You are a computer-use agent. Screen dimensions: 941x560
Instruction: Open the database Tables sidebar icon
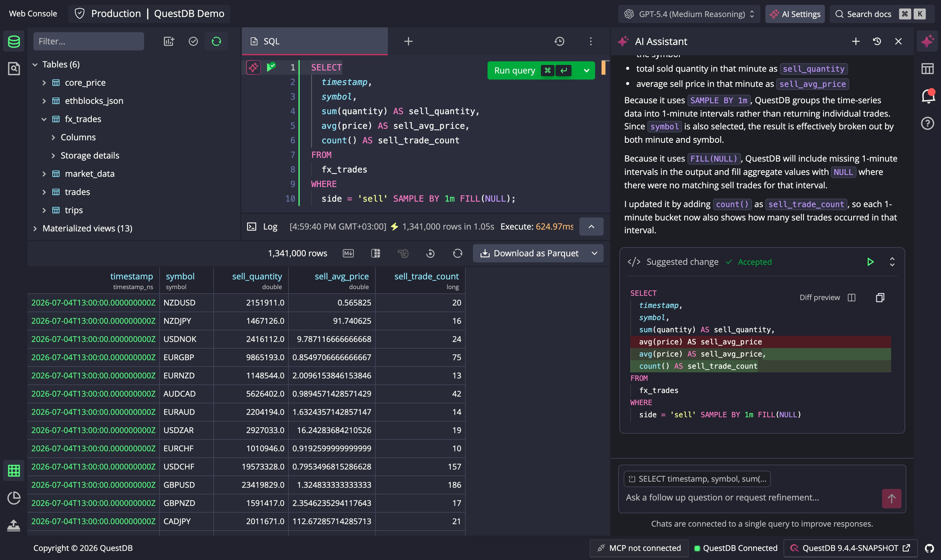(x=14, y=41)
